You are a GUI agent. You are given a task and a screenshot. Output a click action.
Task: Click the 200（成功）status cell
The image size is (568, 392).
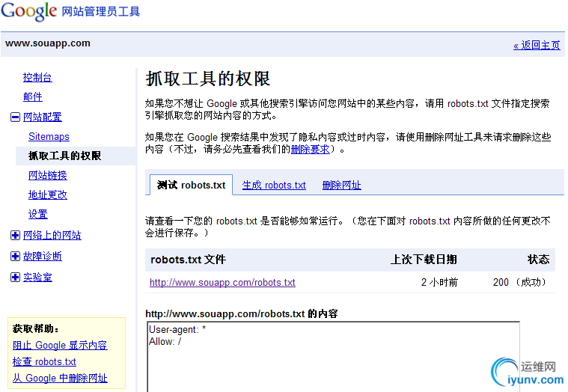click(521, 282)
